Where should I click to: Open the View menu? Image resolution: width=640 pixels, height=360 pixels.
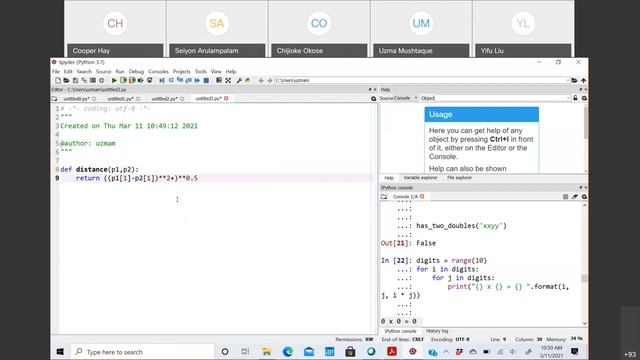pos(216,71)
